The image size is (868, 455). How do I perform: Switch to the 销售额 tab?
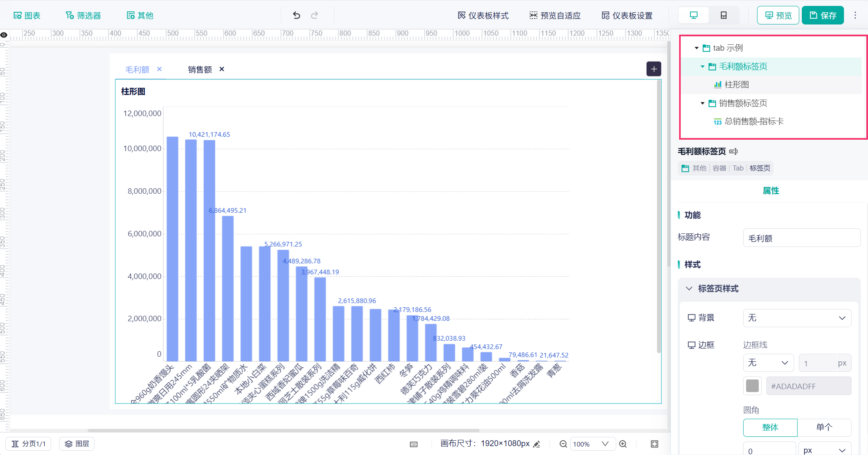coord(200,69)
